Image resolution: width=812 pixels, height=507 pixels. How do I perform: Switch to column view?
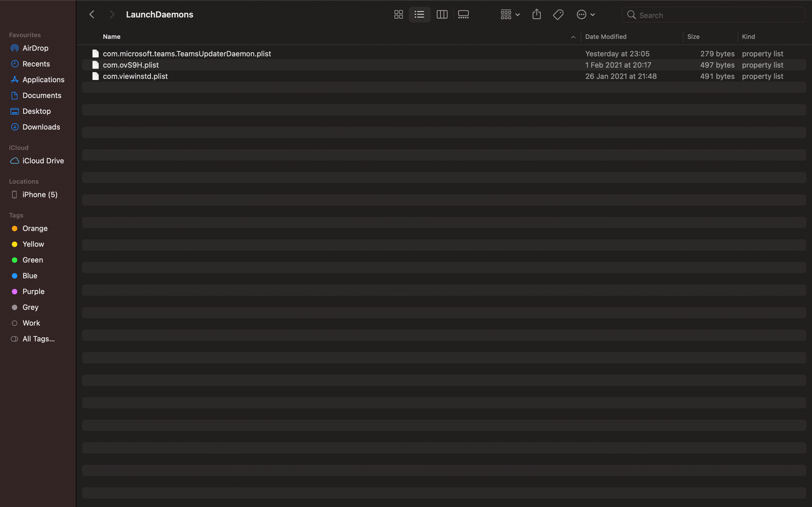pyautogui.click(x=442, y=14)
